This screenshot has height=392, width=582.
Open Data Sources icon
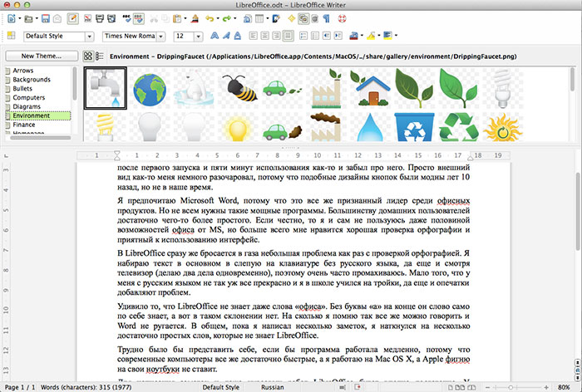coord(315,18)
